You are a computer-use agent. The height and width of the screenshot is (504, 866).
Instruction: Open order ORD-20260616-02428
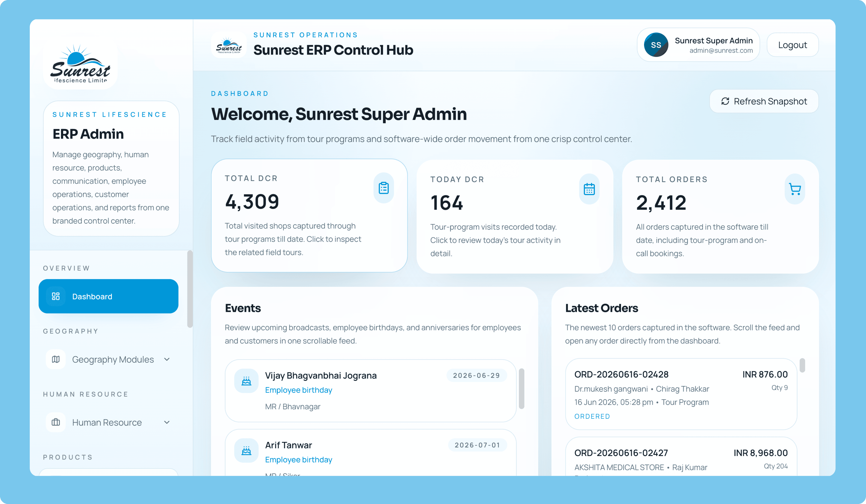tap(681, 394)
